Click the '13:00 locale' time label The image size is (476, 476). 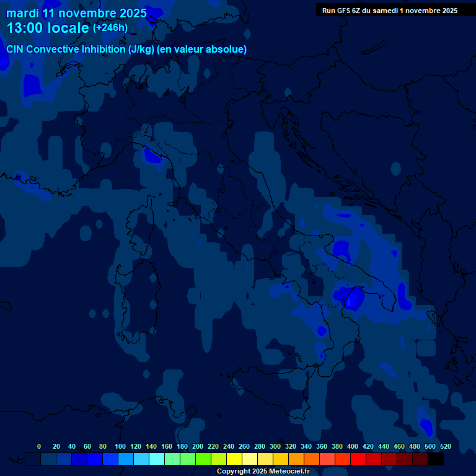click(x=48, y=28)
